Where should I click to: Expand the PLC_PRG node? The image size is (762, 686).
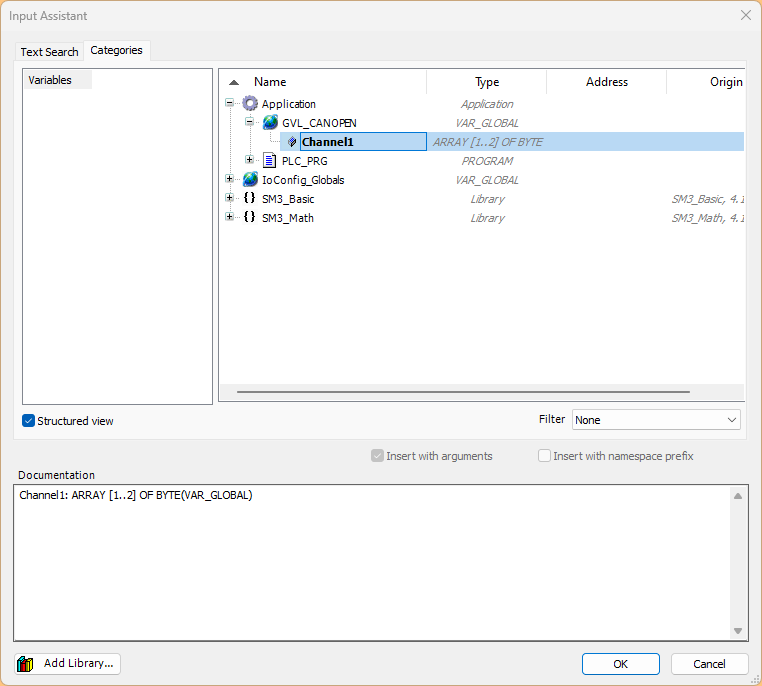(249, 160)
